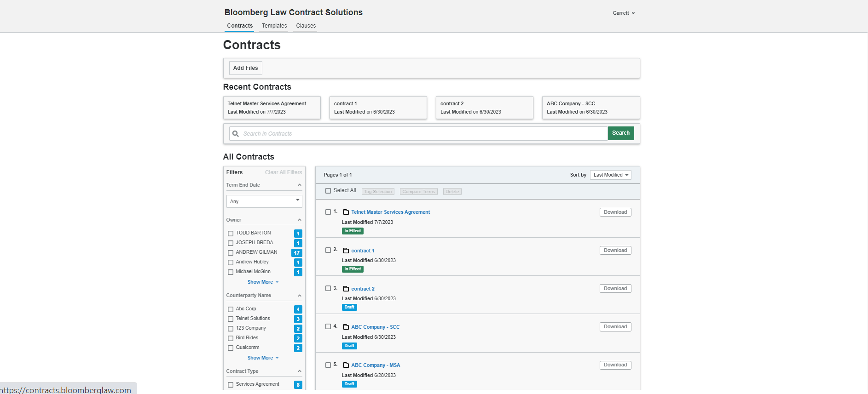Check the box for contract 1 row

(x=328, y=250)
